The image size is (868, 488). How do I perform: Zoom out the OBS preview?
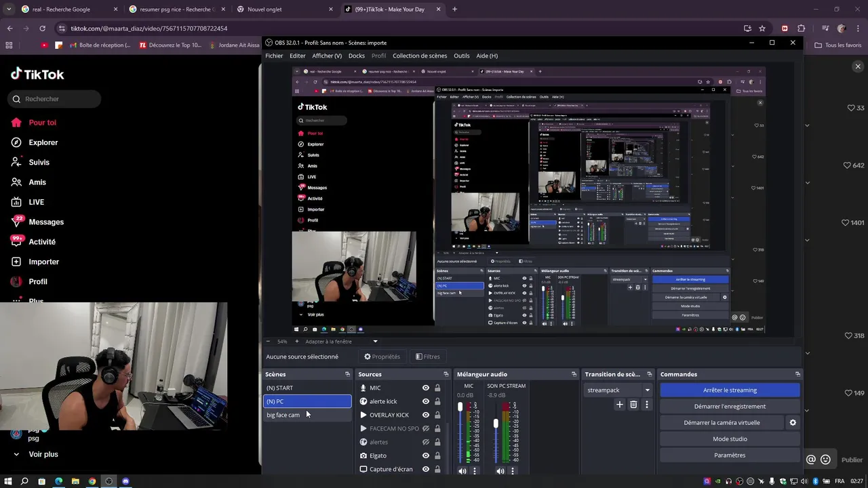(x=268, y=342)
